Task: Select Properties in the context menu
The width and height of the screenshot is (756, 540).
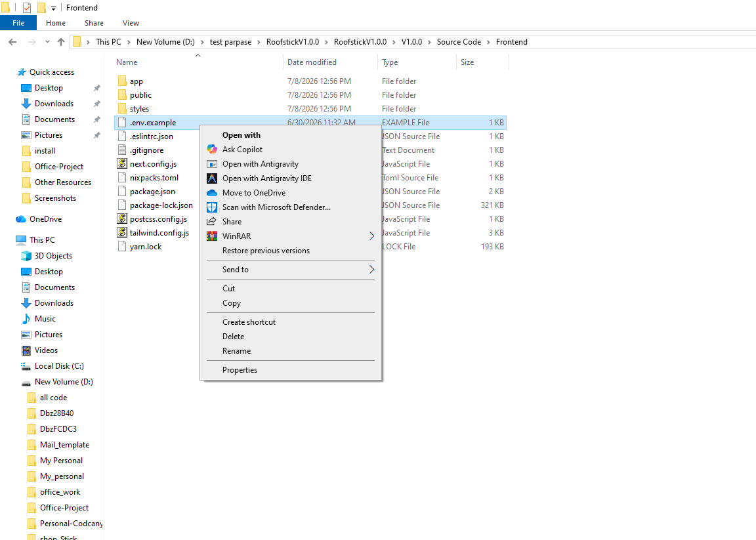Action: tap(240, 370)
